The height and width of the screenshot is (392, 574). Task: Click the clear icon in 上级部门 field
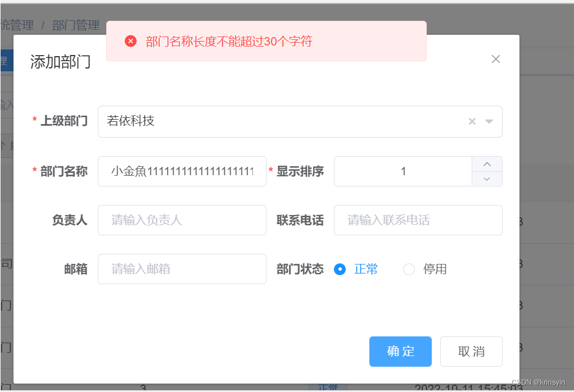tap(472, 121)
